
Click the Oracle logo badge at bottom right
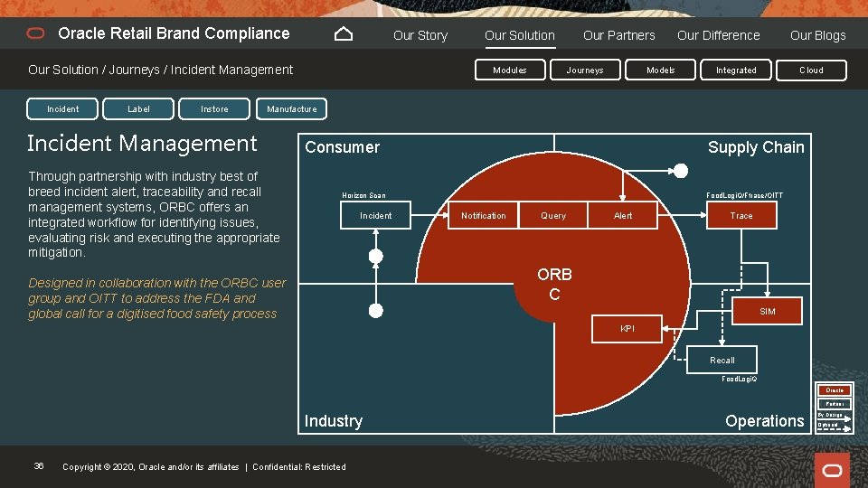[x=832, y=470]
